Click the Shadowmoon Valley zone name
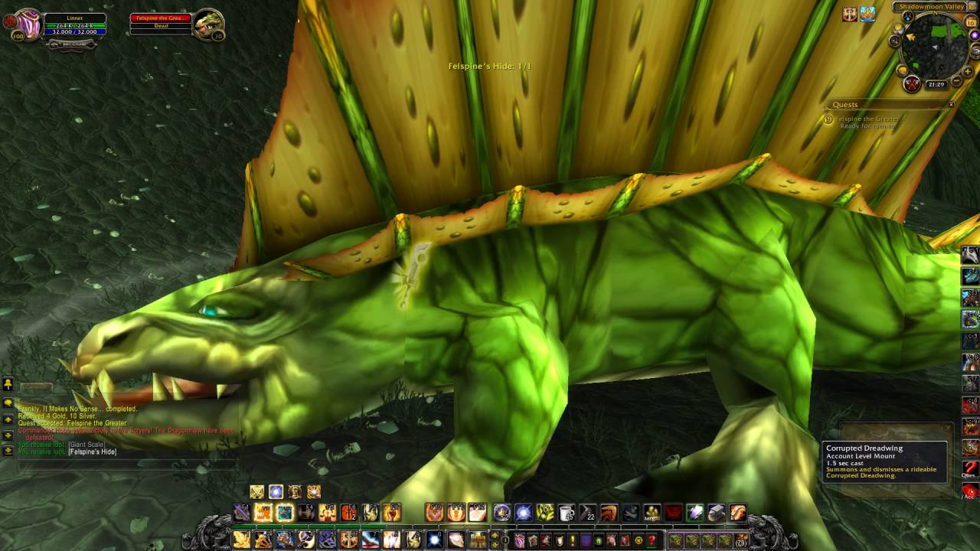 (x=932, y=7)
